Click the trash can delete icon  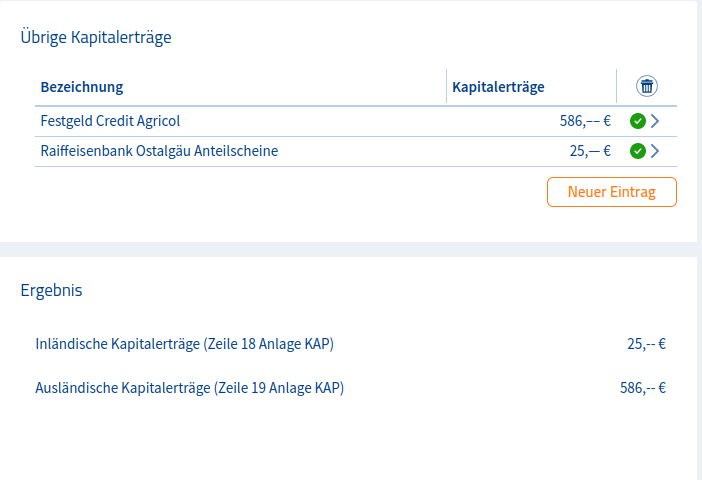point(647,87)
